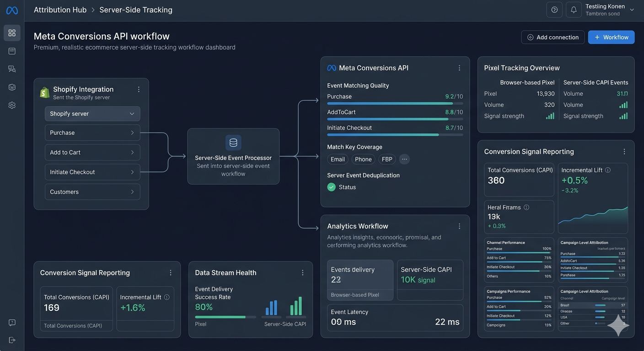Click the Match Key Coverage label
The height and width of the screenshot is (351, 644).
354,147
